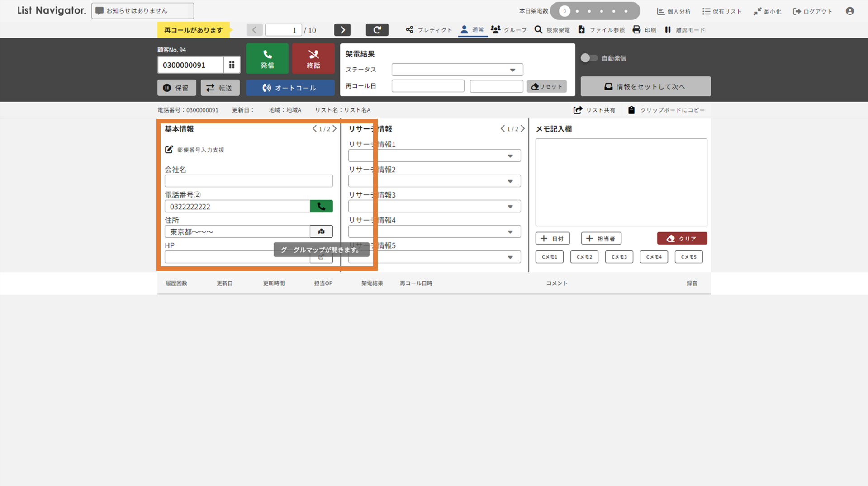
Task: Dial 電話番号② with the green phone icon
Action: pos(321,206)
